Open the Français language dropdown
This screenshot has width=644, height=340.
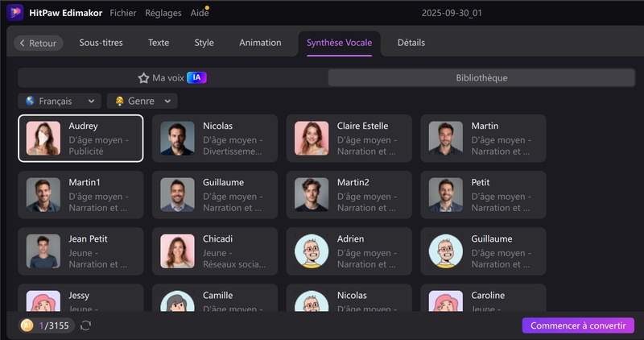click(x=59, y=102)
